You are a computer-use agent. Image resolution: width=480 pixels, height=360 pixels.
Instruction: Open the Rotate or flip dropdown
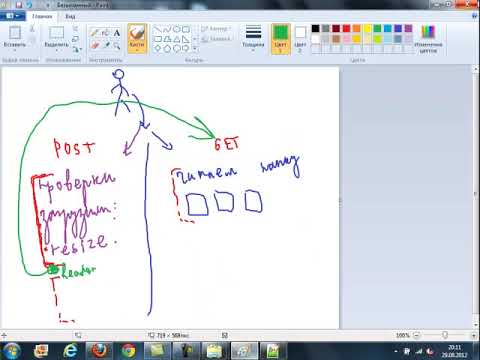point(77,50)
